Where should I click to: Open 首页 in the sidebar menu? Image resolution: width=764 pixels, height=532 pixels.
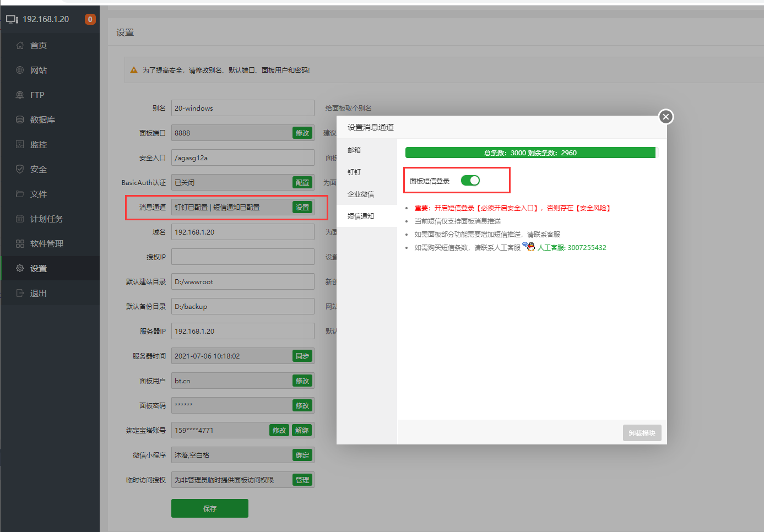50,45
